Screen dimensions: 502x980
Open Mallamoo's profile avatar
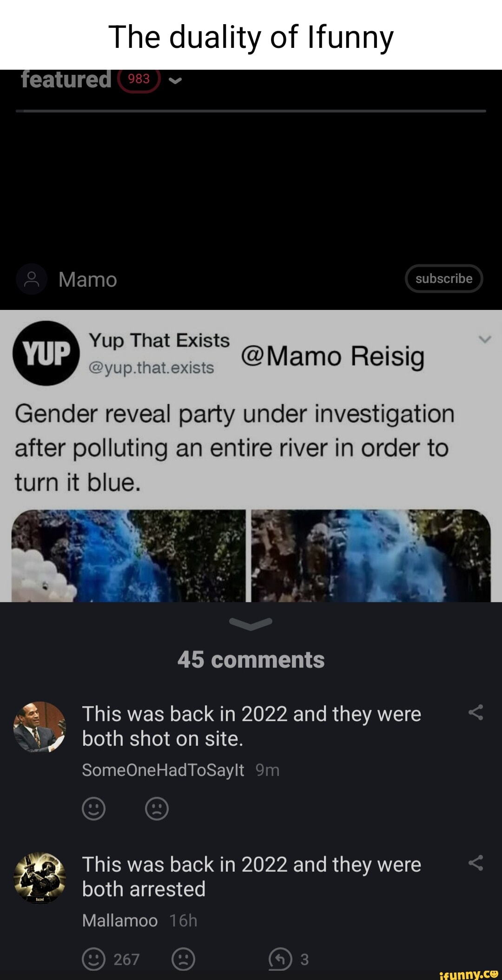point(40,878)
